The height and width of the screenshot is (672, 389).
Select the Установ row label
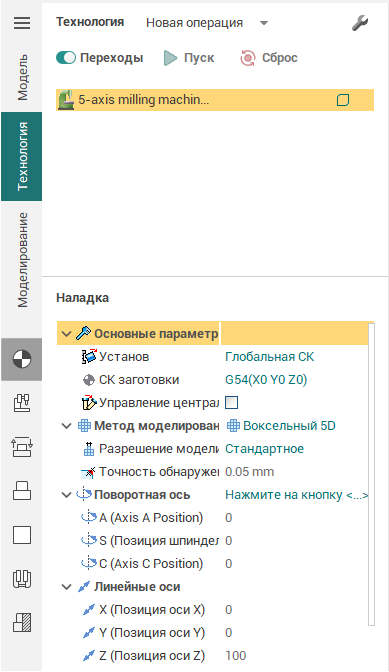[x=124, y=357]
